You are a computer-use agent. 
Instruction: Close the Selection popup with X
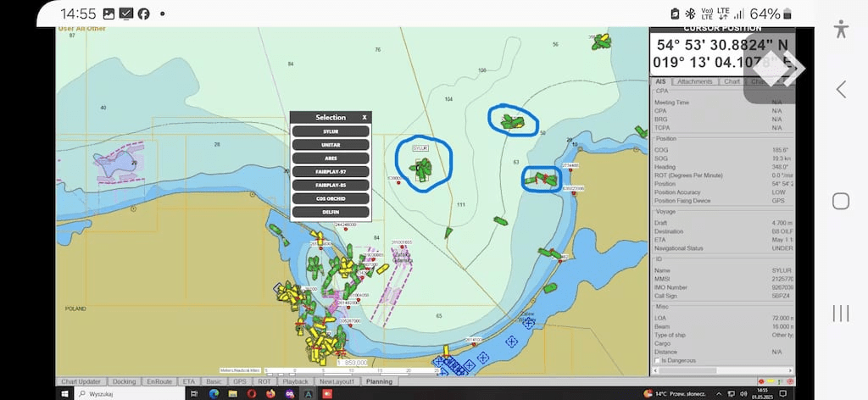pos(364,118)
